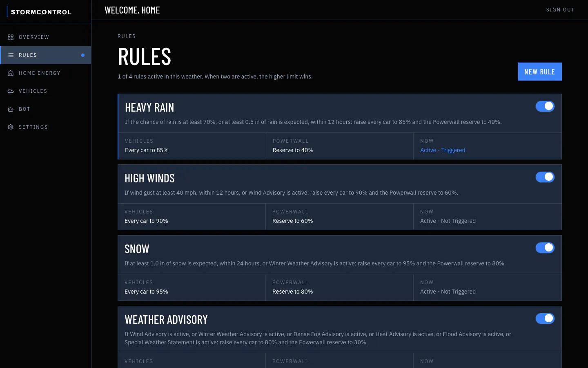Click the Overview grid icon in sidebar
This screenshot has width=588, height=368.
click(x=11, y=37)
